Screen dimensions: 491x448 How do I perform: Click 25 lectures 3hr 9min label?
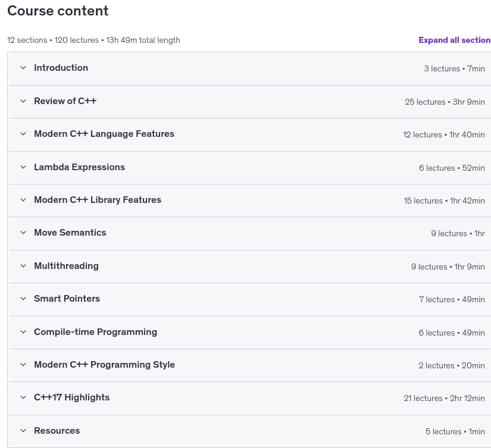point(445,102)
